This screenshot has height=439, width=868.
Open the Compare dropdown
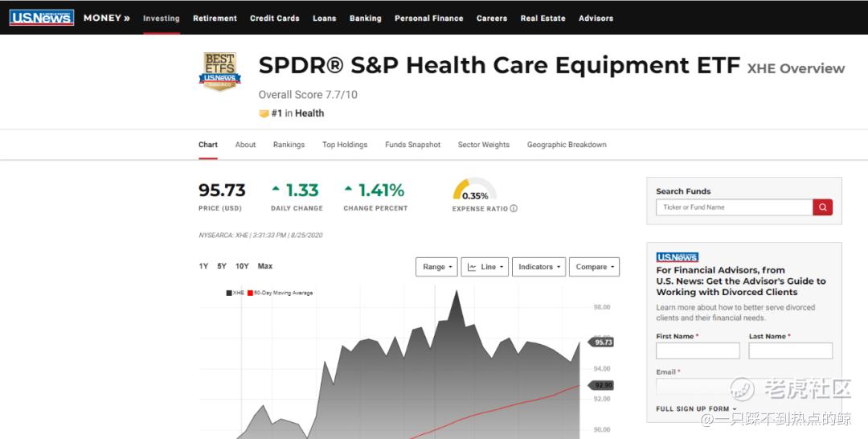595,267
